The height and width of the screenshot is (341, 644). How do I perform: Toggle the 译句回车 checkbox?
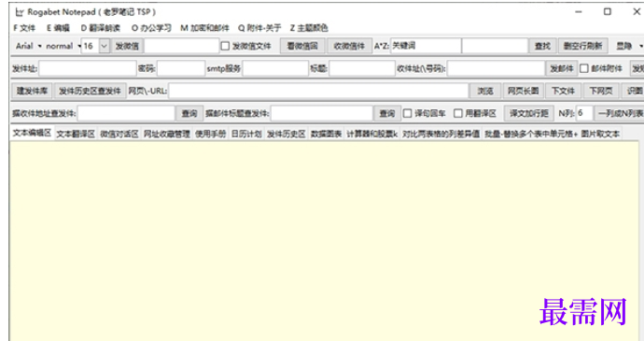tap(407, 113)
